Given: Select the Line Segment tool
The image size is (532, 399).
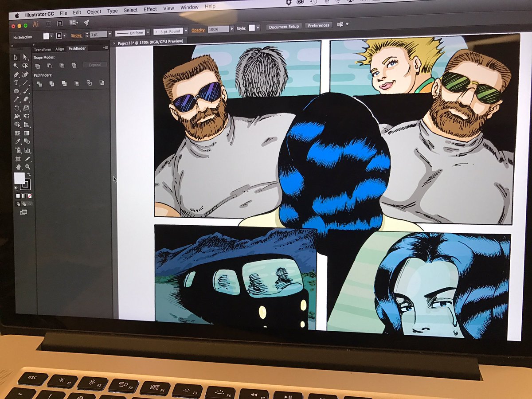Looking at the screenshot, I should (26, 82).
